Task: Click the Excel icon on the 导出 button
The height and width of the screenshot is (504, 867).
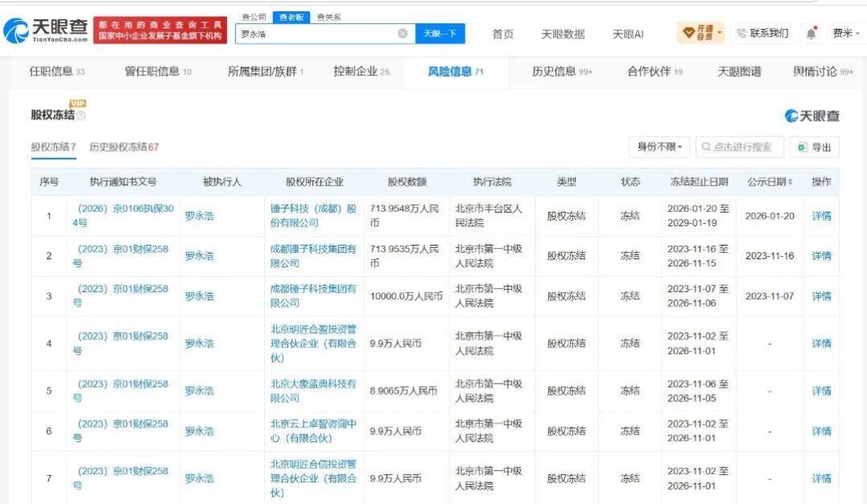Action: click(802, 147)
